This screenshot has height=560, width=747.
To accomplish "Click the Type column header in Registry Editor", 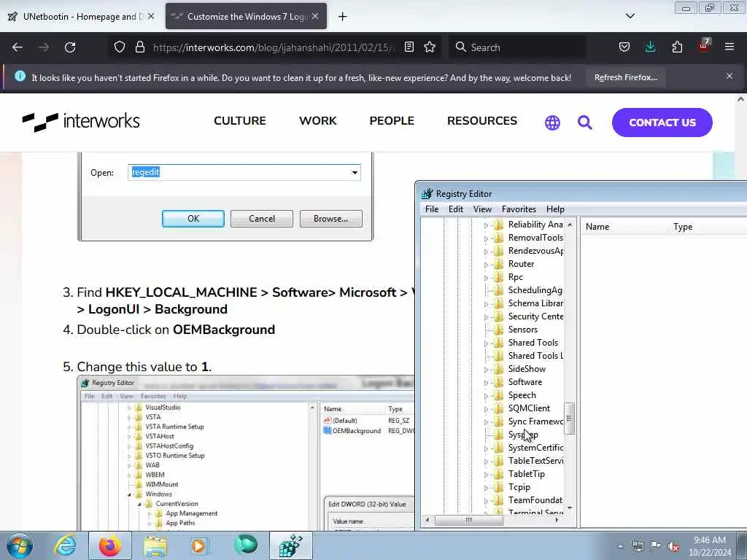I will pos(708,227).
